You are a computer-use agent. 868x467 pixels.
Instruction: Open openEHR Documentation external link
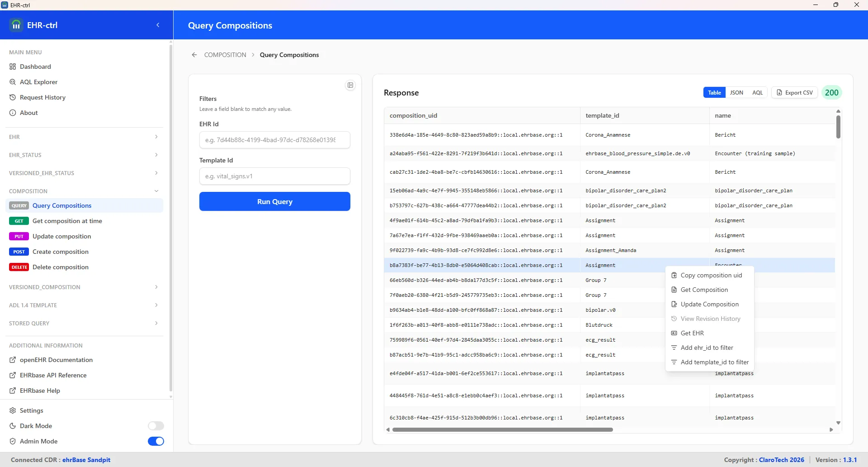tap(56, 360)
